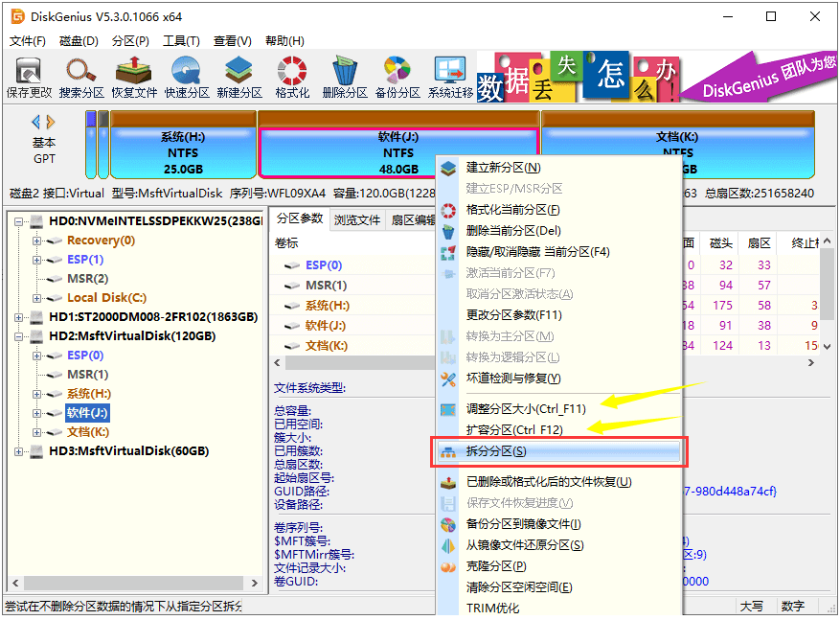The height and width of the screenshot is (620, 840).
Task: Click the icon beside 隐藏/取消隐藏 当前分区
Action: coord(448,252)
